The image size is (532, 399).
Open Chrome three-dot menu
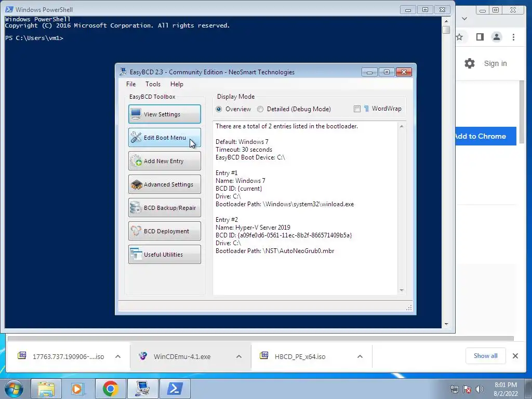(x=513, y=37)
